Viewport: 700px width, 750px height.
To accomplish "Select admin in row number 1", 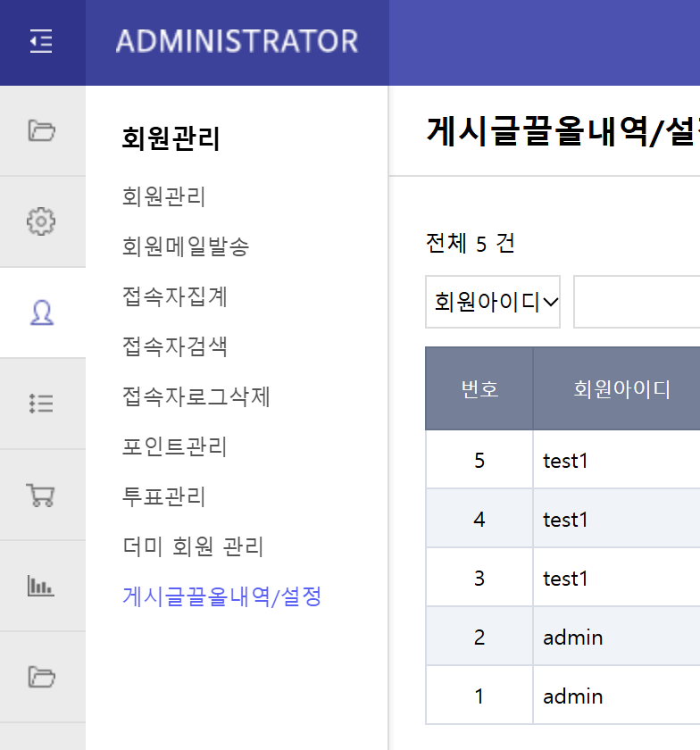I will click(572, 696).
